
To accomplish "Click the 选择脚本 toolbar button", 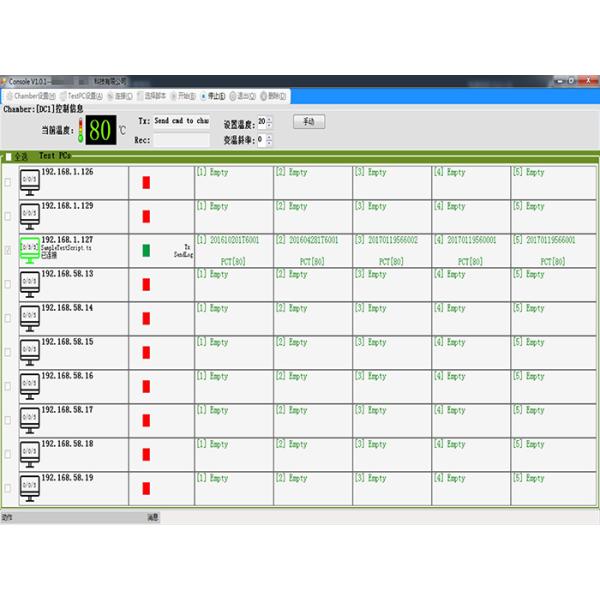I will point(152,96).
